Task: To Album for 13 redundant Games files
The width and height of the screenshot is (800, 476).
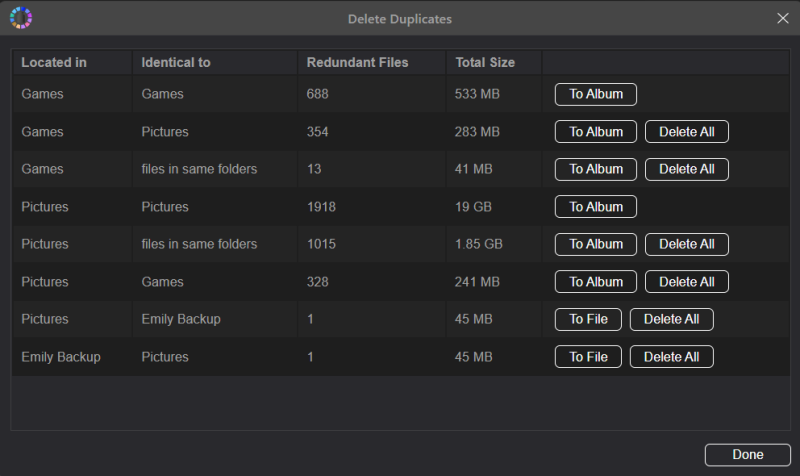Action: point(595,169)
